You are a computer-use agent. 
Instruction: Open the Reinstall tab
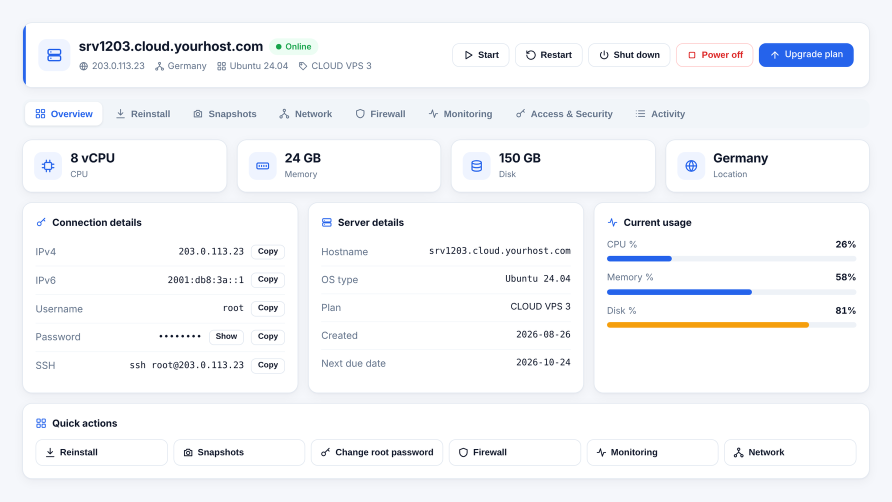(143, 114)
